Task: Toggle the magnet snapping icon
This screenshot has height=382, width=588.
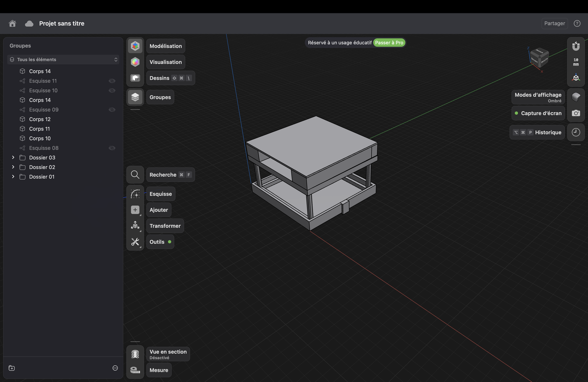Action: pos(576,46)
